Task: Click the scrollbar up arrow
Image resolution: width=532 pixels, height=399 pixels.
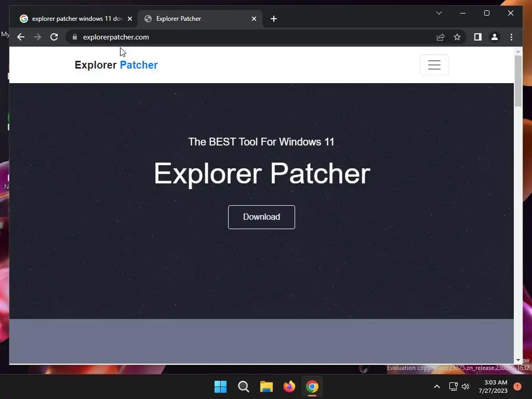Action: tap(518, 51)
